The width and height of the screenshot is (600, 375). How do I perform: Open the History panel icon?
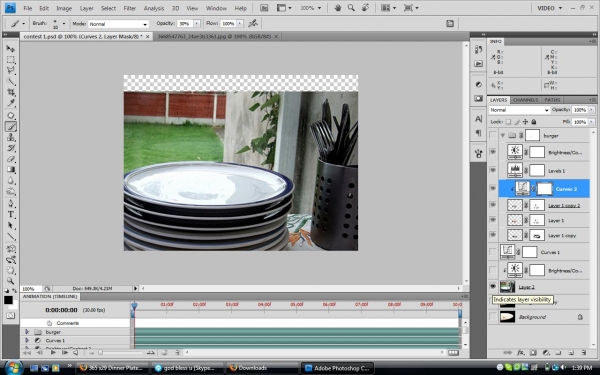tap(478, 49)
